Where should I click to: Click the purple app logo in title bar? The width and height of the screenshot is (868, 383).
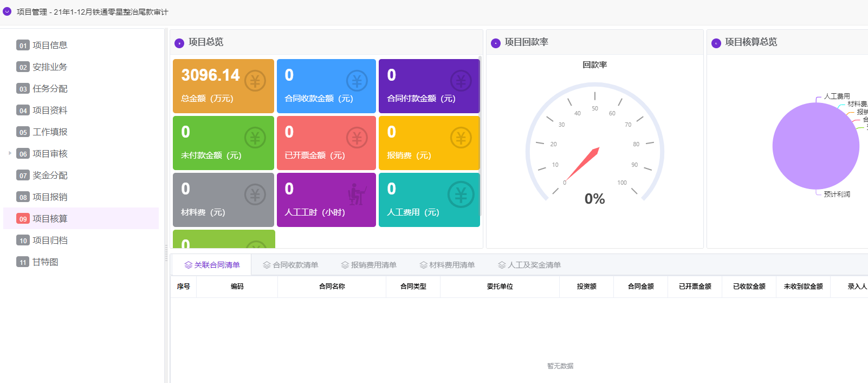coord(7,11)
